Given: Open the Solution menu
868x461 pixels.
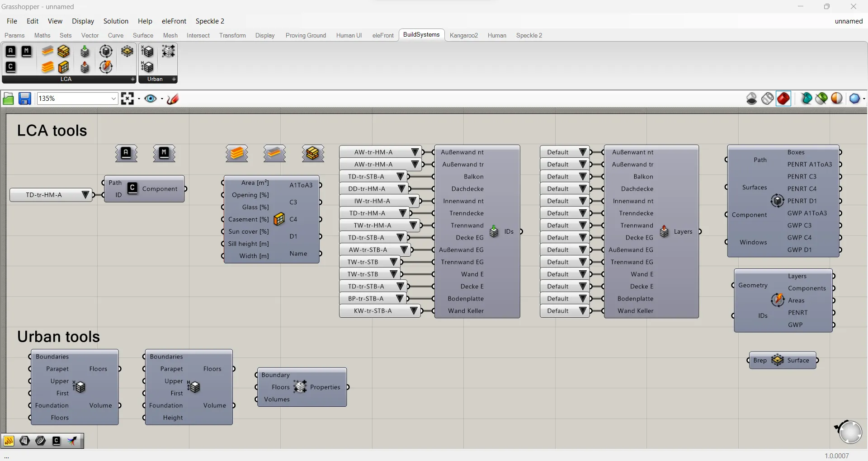Looking at the screenshot, I should tap(116, 21).
